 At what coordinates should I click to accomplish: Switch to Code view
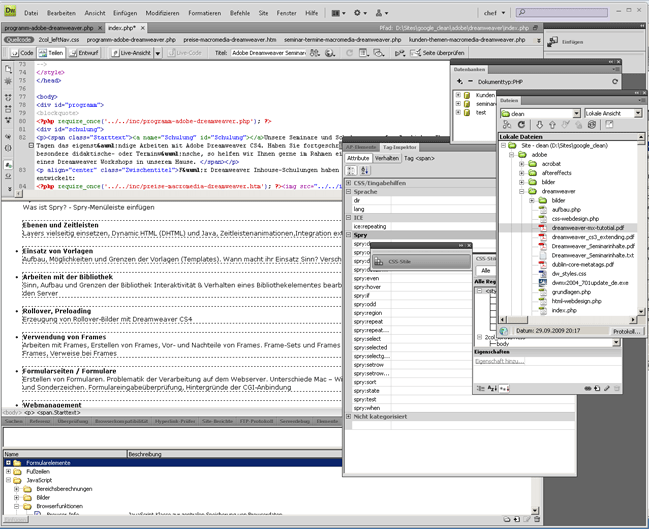[22, 53]
